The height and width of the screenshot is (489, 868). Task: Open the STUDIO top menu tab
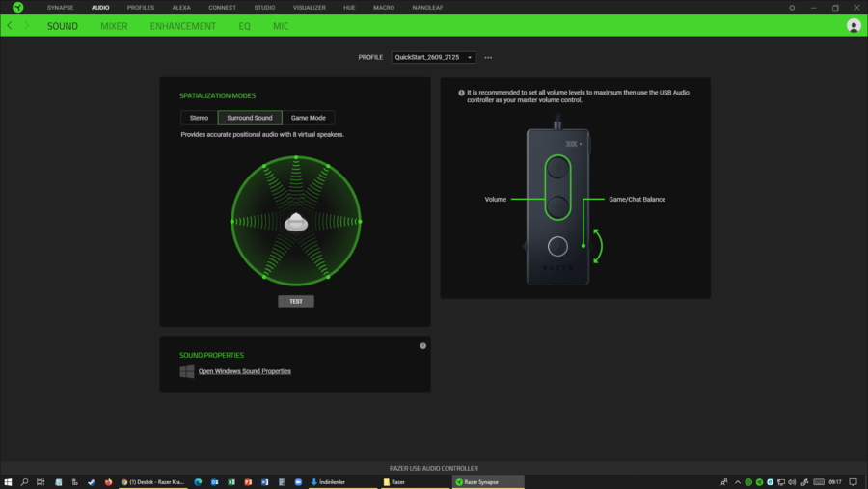(264, 8)
